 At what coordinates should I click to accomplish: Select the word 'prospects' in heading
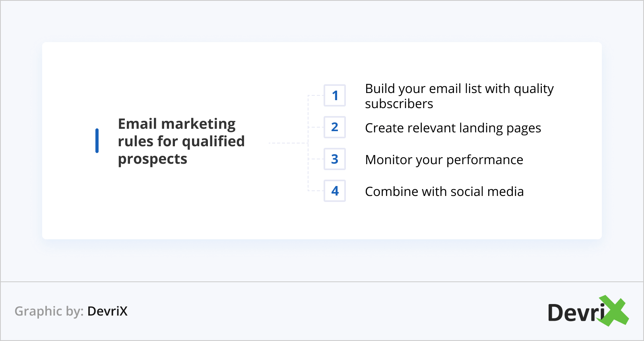tap(153, 159)
